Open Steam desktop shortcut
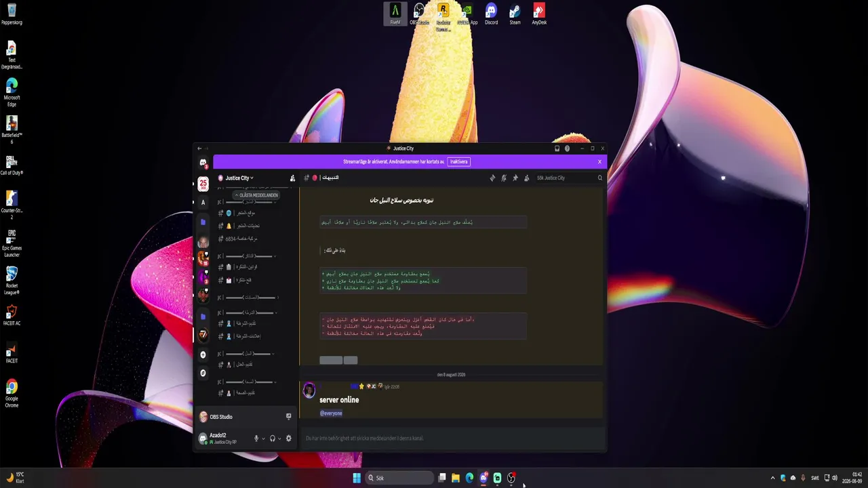868x488 pixels. 515,14
